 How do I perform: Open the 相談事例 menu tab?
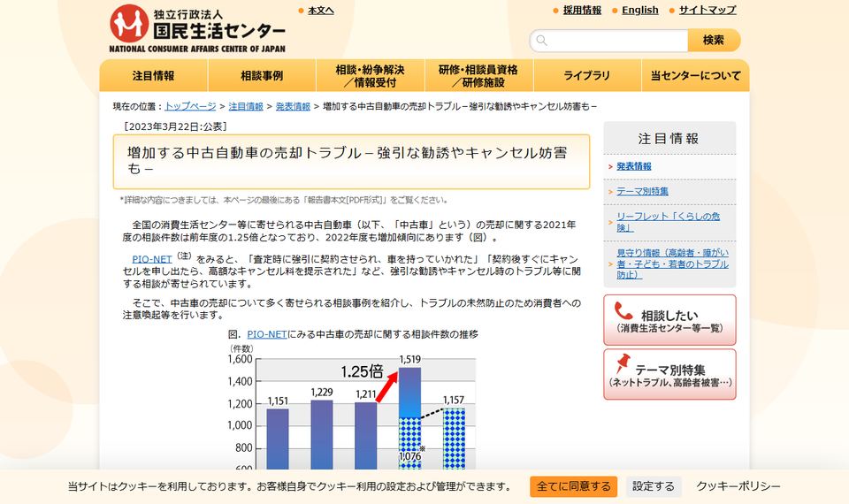point(262,76)
